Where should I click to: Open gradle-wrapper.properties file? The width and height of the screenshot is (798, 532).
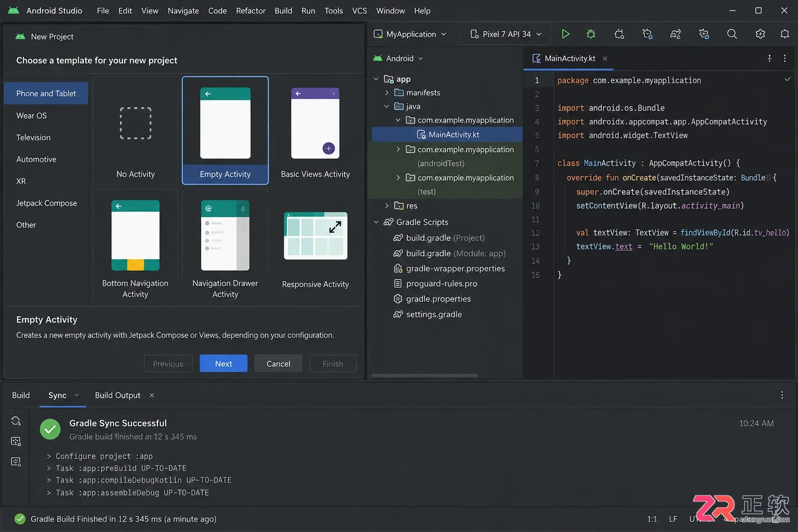(x=449, y=268)
